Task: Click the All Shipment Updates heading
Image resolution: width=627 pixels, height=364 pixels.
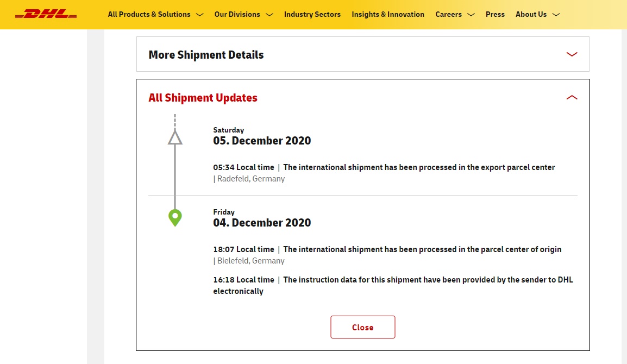Action: pyautogui.click(x=203, y=98)
